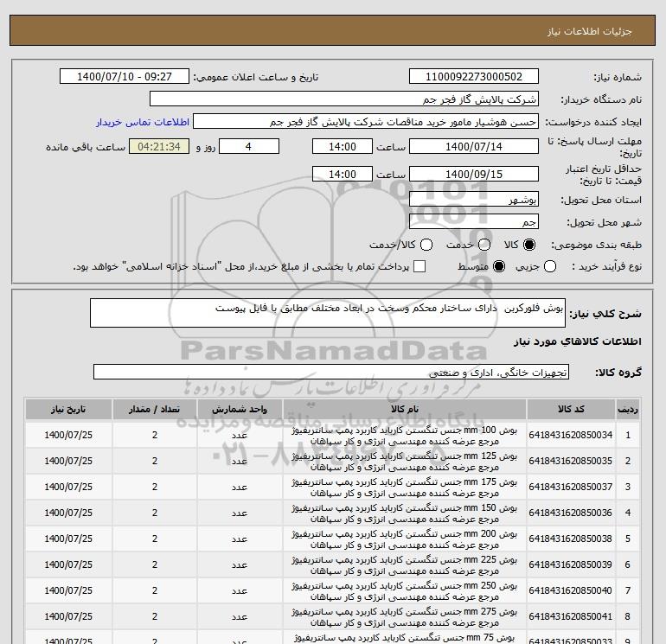Click the goods group field تجهیزات خانگی، اداری و صنعتی
This screenshot has width=666, height=644.
pyautogui.click(x=331, y=372)
